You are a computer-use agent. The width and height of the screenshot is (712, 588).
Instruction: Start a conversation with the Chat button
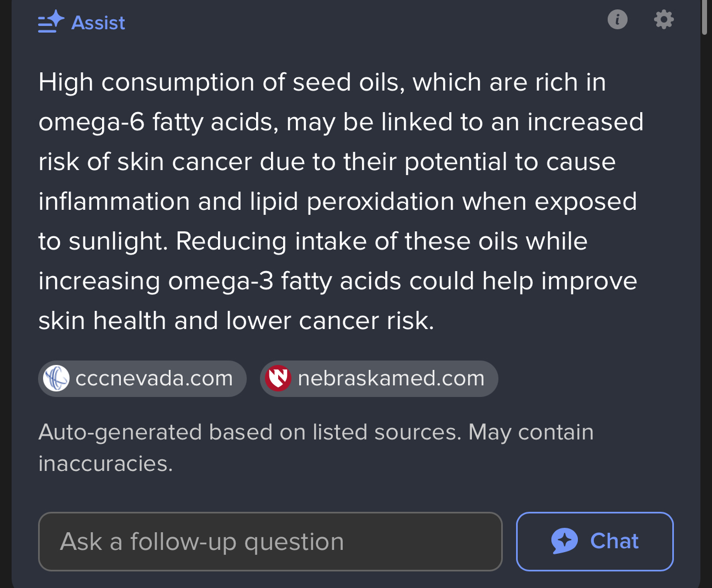pos(595,542)
